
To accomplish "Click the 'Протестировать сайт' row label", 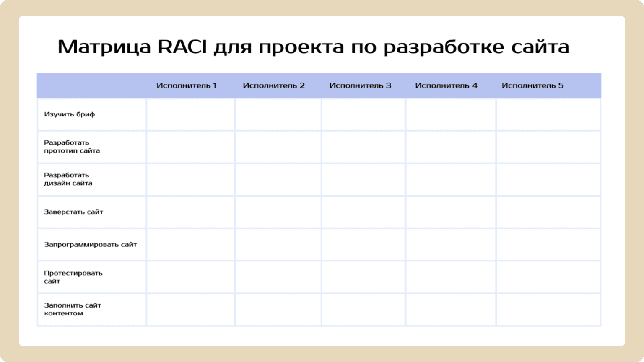I will tap(73, 277).
